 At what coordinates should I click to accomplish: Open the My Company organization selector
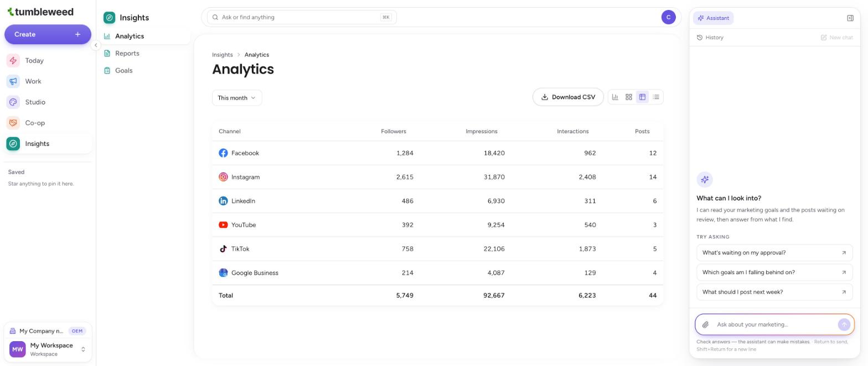pyautogui.click(x=48, y=331)
